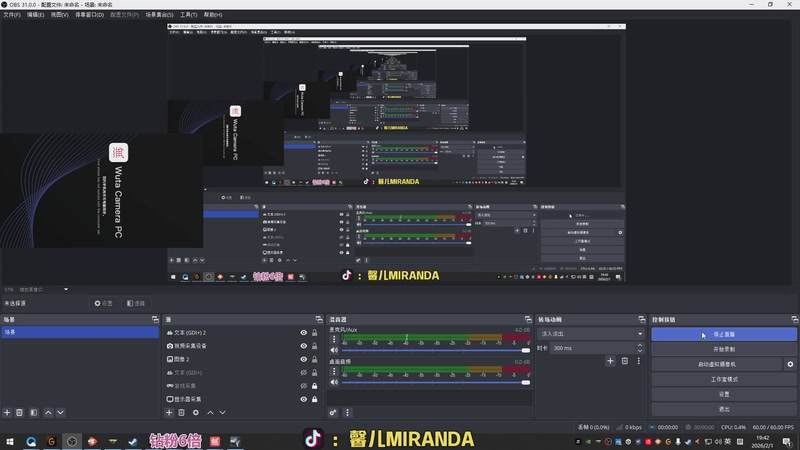This screenshot has width=800, height=450.
Task: Undock the 转场动画 panel with its float icon
Action: click(x=642, y=319)
